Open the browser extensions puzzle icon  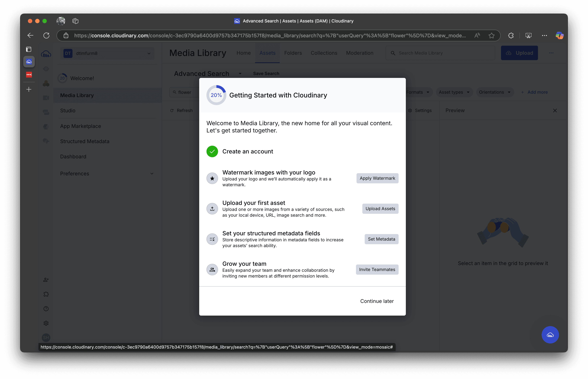(x=511, y=36)
